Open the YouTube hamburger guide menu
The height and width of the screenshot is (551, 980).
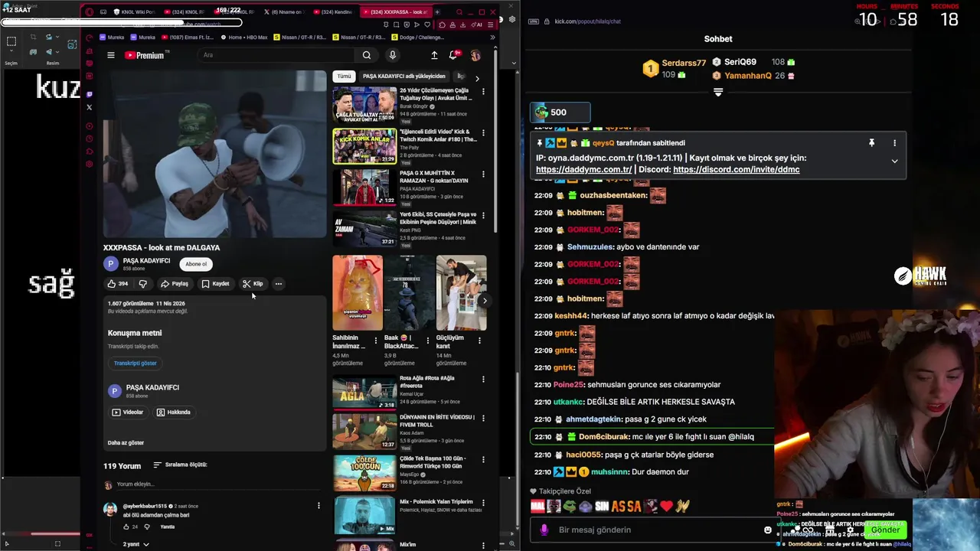pyautogui.click(x=111, y=55)
